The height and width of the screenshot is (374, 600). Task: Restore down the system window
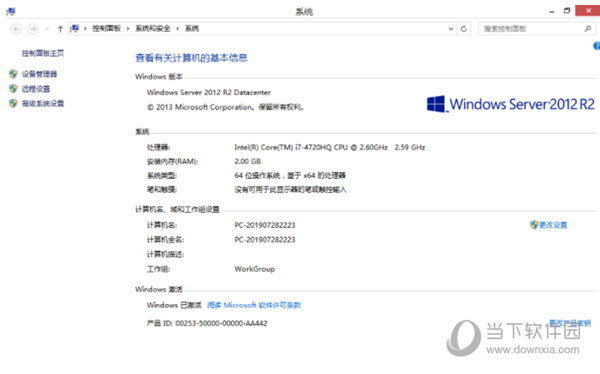point(567,11)
